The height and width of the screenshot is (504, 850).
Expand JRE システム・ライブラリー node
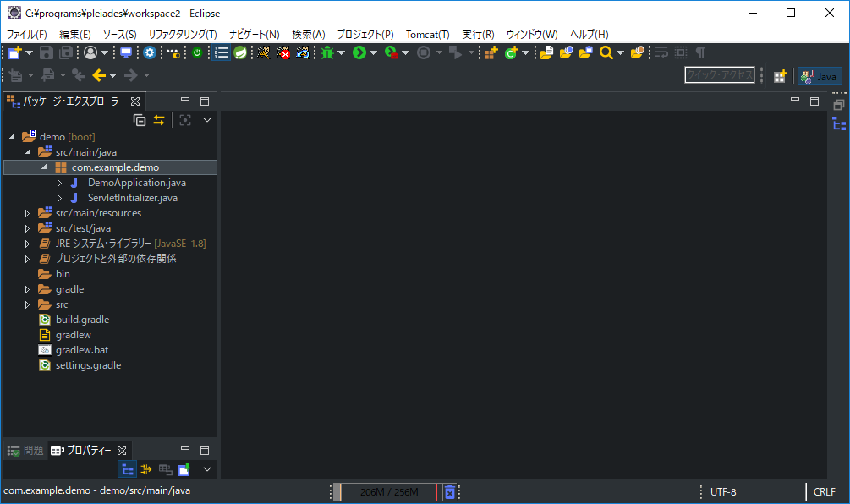pyautogui.click(x=27, y=244)
